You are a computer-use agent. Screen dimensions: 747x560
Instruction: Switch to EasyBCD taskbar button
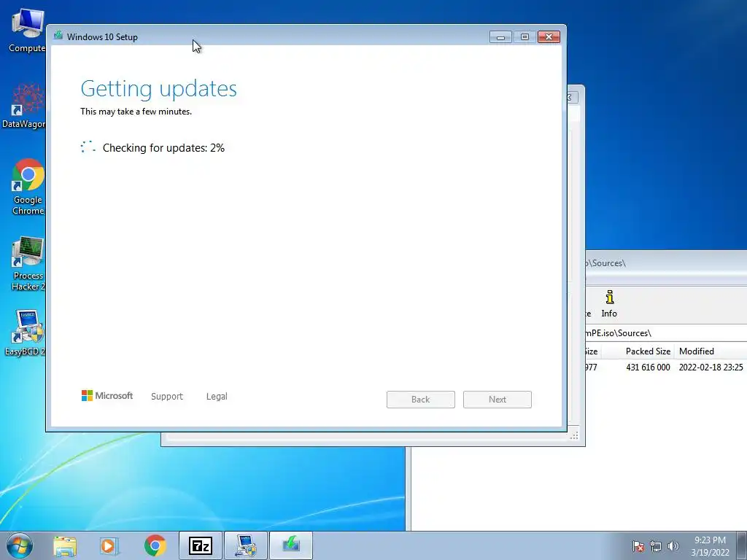click(x=246, y=545)
